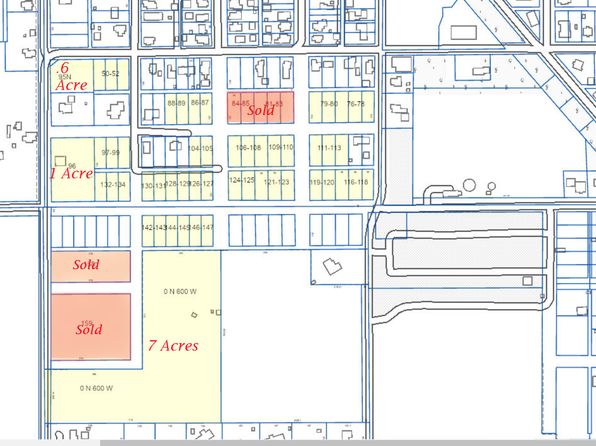Click the horizontal scrollbar at bottom
Screen dimensions: 596x446
(x=348, y=443)
